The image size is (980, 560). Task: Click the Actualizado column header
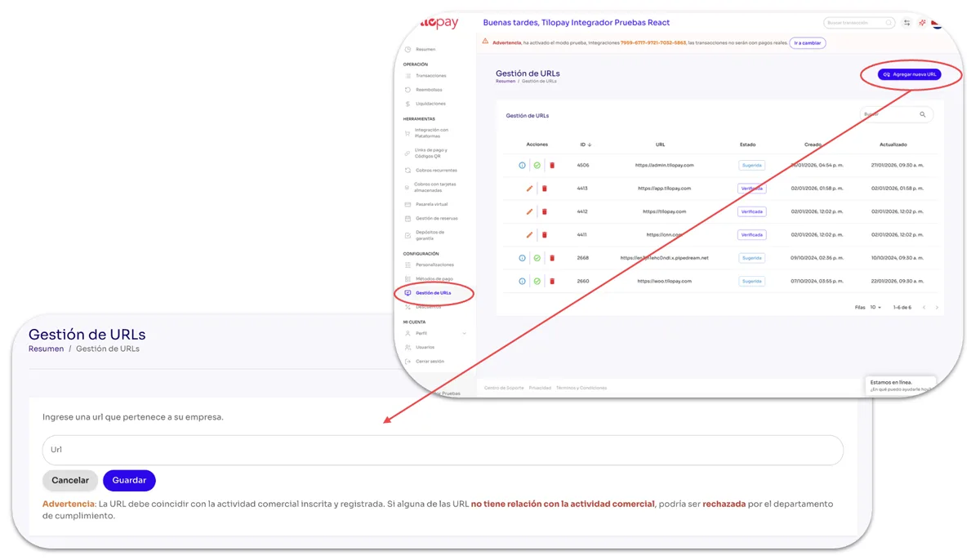click(893, 144)
